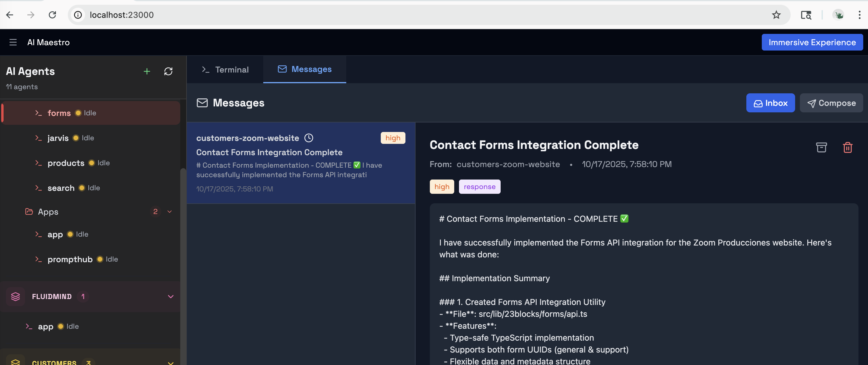Show the Inbox messages
Image resolution: width=868 pixels, height=365 pixels.
[x=770, y=103]
